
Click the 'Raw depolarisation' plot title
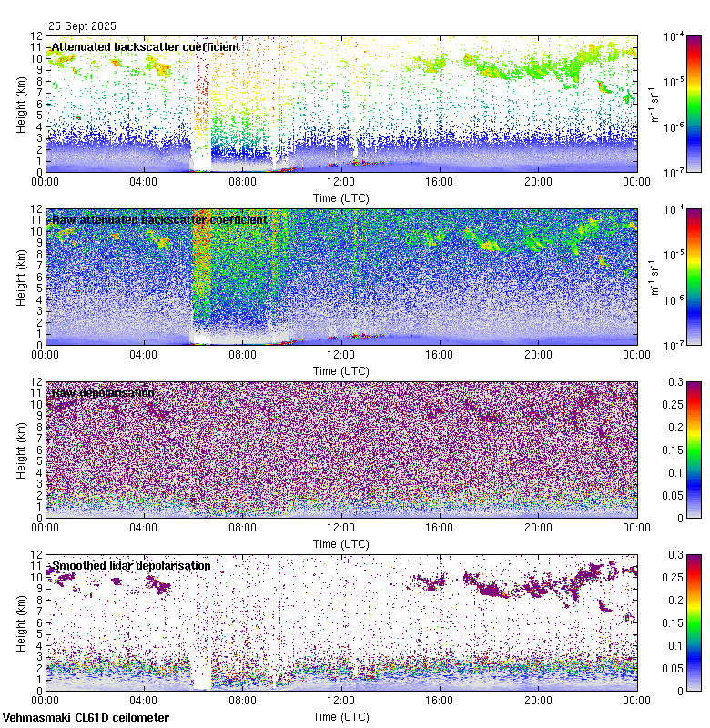[x=103, y=393]
